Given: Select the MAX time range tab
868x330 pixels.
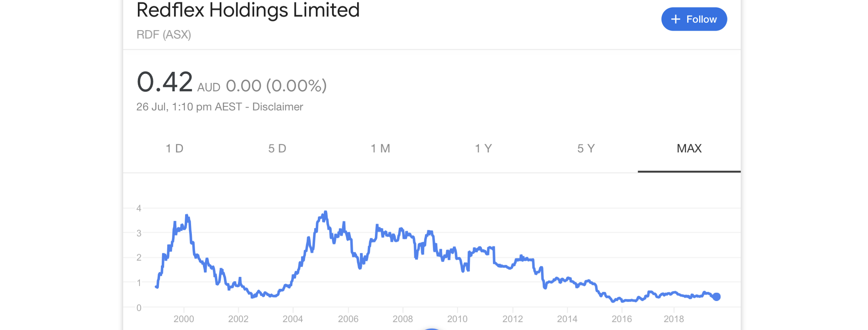Looking at the screenshot, I should tap(689, 149).
